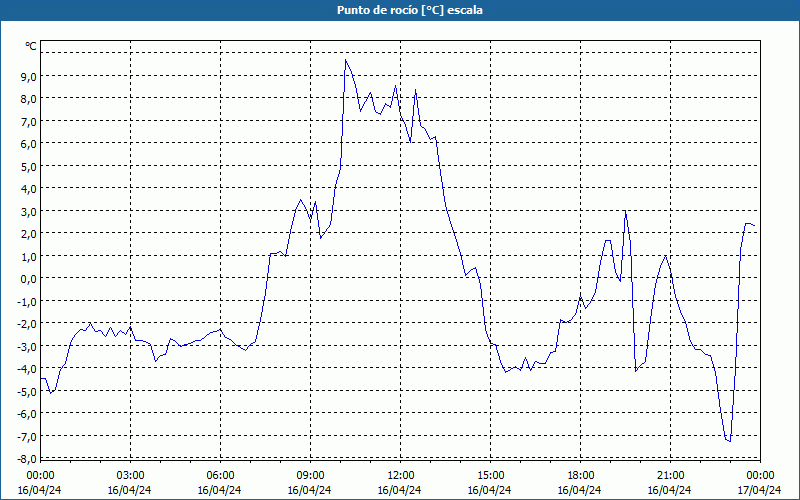The image size is (800, 500).
Task: Select the -4,0 axis value
Action: click(27, 368)
